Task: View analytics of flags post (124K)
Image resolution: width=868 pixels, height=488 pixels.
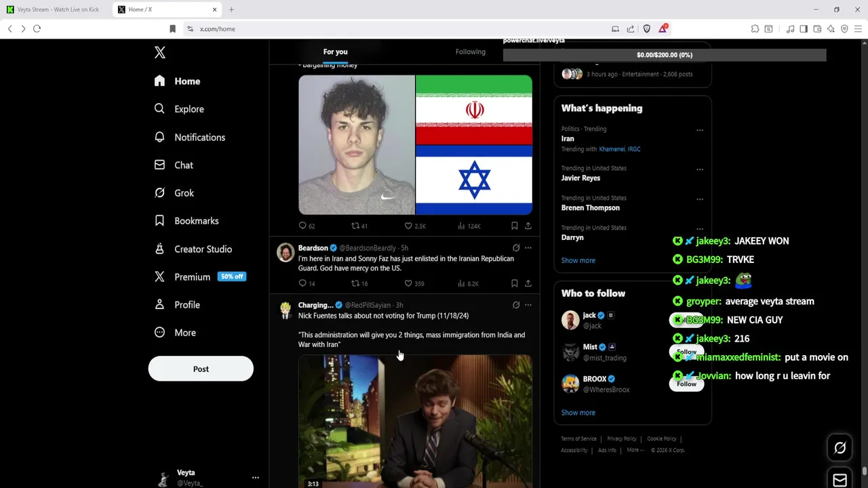Action: tap(469, 226)
